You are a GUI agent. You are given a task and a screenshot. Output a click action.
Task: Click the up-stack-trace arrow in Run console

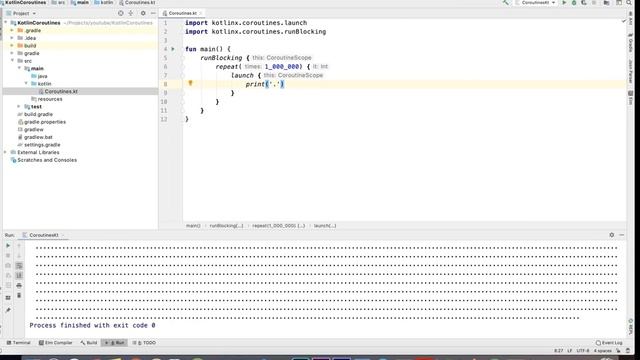[19, 246]
